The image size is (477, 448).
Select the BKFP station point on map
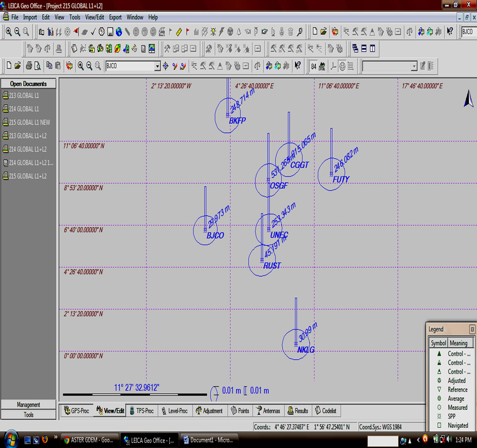tap(228, 115)
